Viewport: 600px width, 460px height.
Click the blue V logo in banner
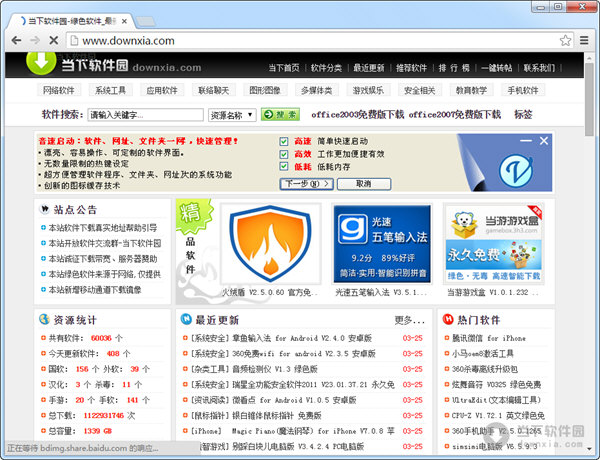coord(516,171)
